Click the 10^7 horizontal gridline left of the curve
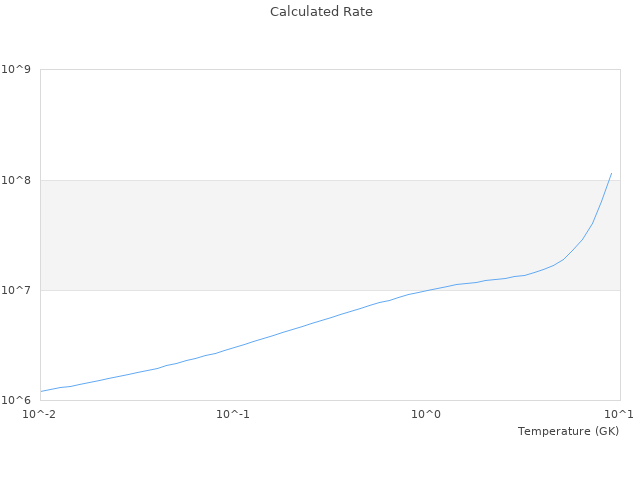Viewport: 640px width, 480px height. tap(200, 290)
